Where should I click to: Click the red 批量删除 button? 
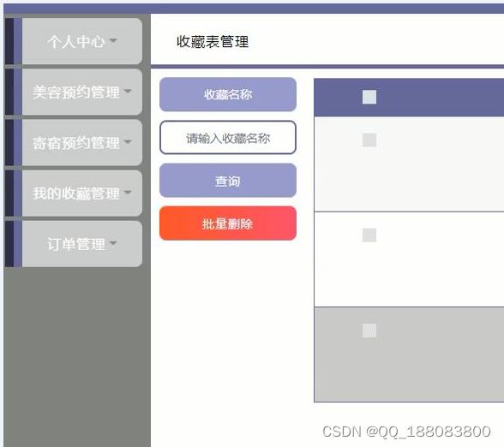point(228,223)
